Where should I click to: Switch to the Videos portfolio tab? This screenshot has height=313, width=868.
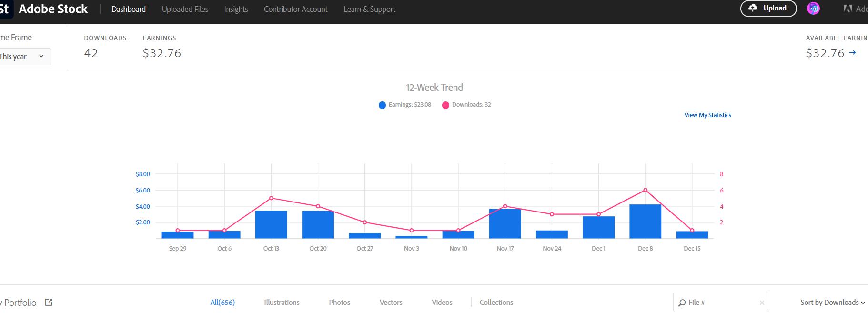[x=442, y=303]
